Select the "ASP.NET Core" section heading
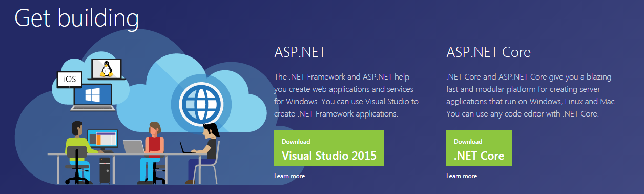Viewport: 644px width, 194px height. [488, 52]
